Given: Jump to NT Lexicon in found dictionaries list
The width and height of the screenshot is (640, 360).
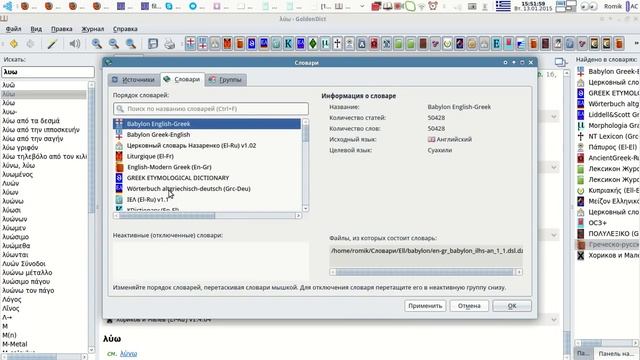Looking at the screenshot, I should [x=607, y=136].
